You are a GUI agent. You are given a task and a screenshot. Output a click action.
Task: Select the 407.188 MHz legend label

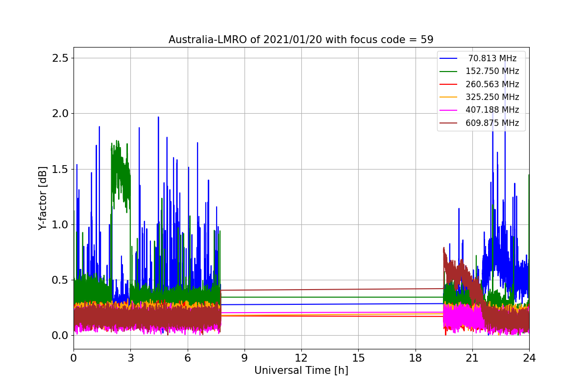tap(492, 110)
